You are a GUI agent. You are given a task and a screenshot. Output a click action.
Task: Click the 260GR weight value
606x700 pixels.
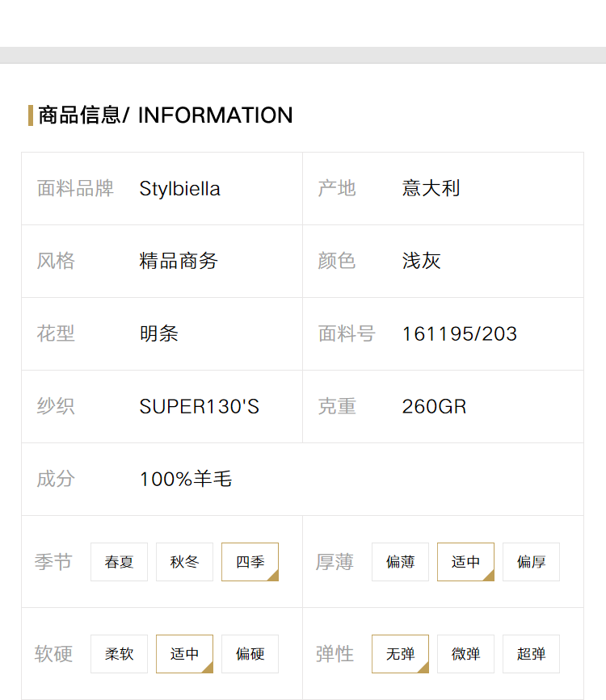[x=434, y=406]
